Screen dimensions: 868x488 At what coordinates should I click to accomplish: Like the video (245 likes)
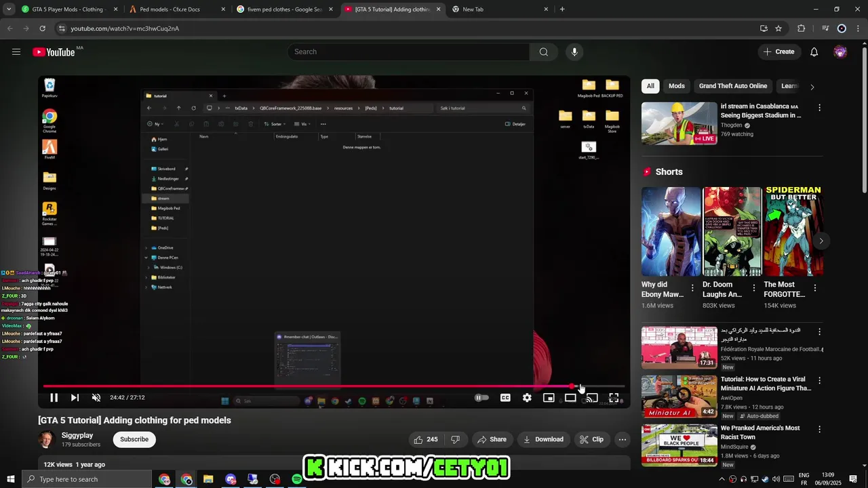click(426, 439)
